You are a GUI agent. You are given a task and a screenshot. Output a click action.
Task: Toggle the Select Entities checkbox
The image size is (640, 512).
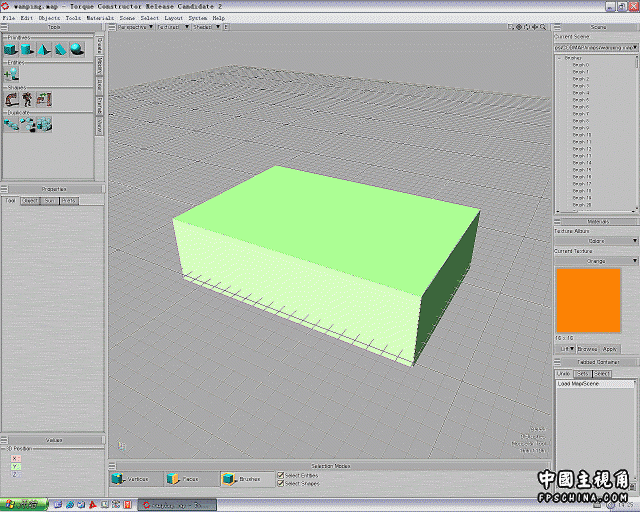click(x=281, y=475)
